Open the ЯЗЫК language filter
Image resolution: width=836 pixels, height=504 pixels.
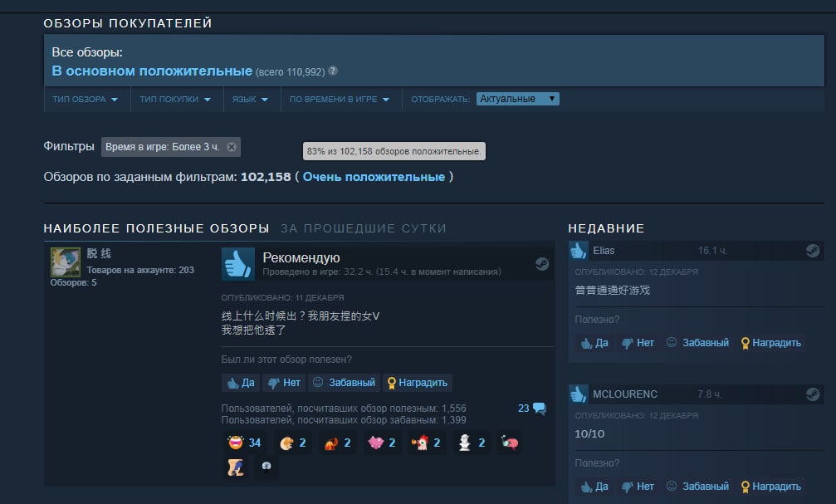250,99
